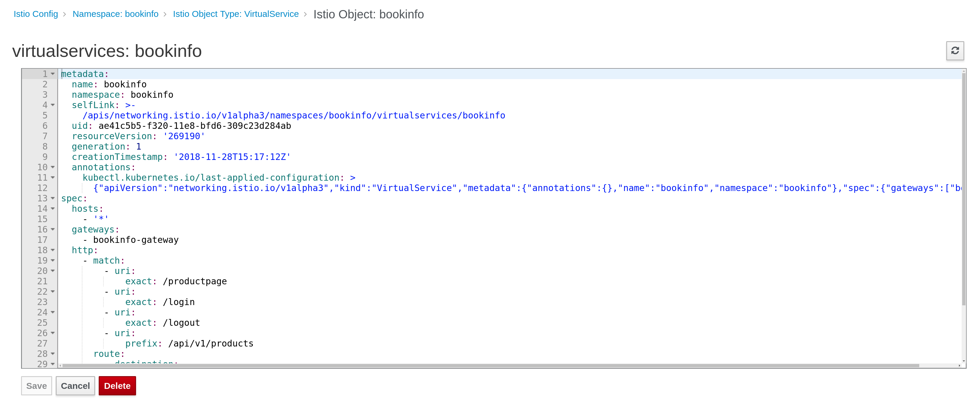The image size is (980, 409).
Task: Collapse gateways fold arrow on line 16
Action: tap(53, 229)
